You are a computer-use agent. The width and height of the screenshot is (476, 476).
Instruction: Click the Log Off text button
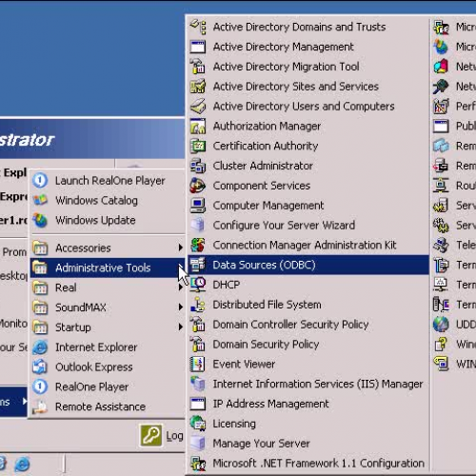coord(174,436)
